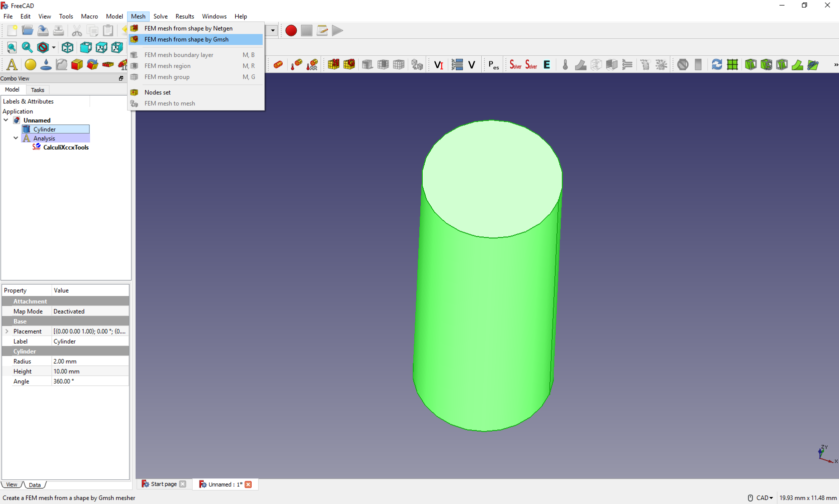Screen dimensions: 839x504
Task: Select FEM mesh from shape by Netgen
Action: coord(188,28)
